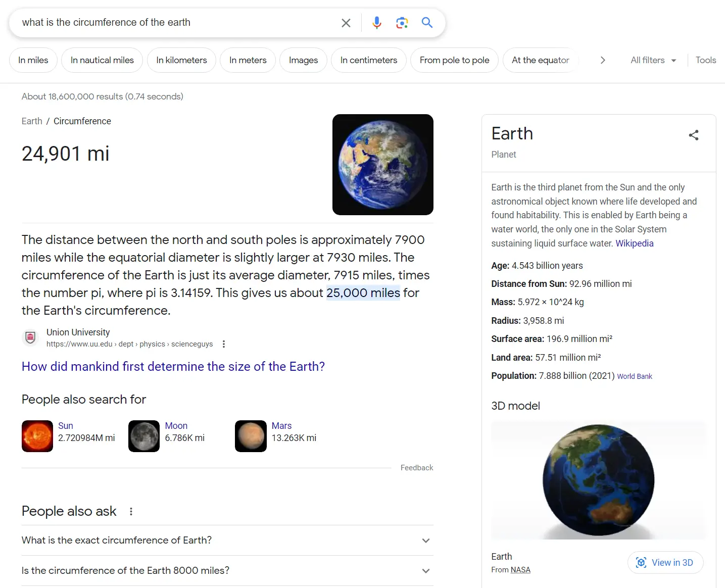Click the Earth breadcrumb link

coord(32,121)
